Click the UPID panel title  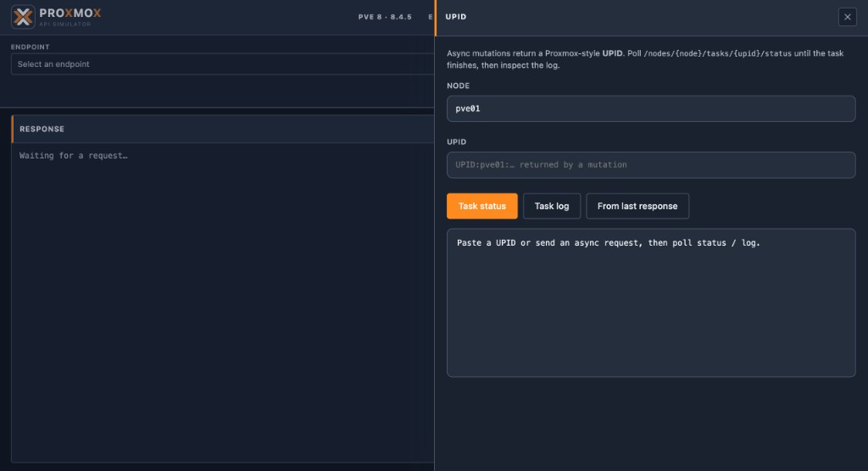tap(455, 17)
